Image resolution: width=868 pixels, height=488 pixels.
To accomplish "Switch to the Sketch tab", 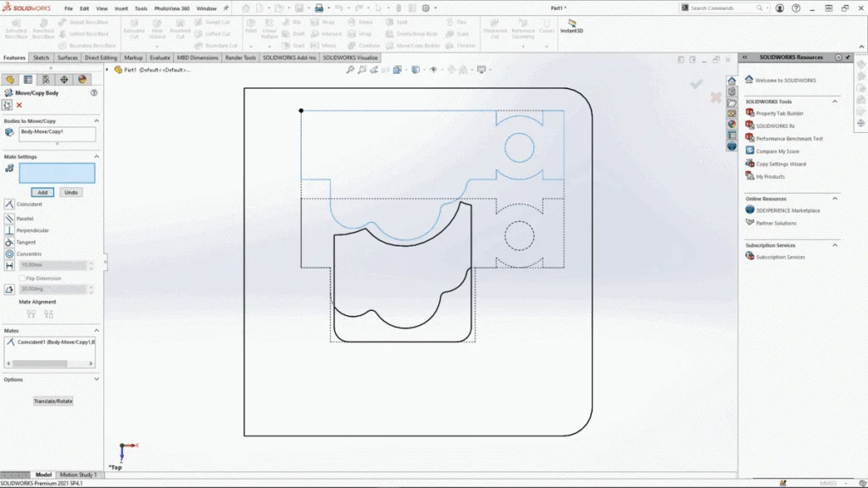I will [42, 58].
